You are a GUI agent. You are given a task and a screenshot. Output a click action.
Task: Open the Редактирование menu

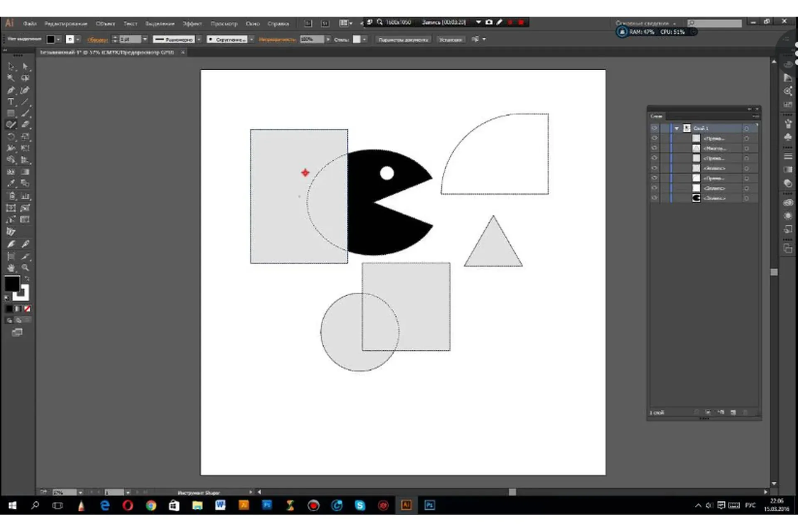[66, 24]
